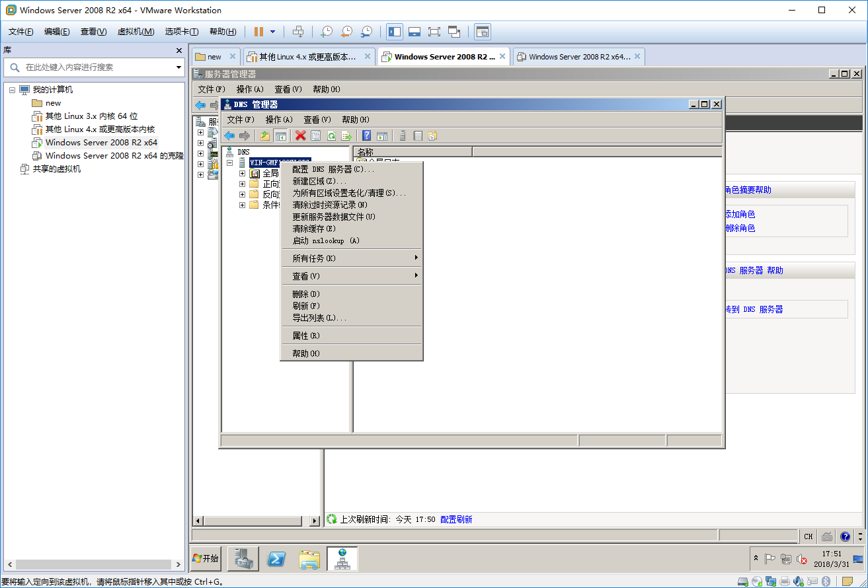
Task: Click the Properties icon in the DNS Manager toolbar
Action: 315,135
